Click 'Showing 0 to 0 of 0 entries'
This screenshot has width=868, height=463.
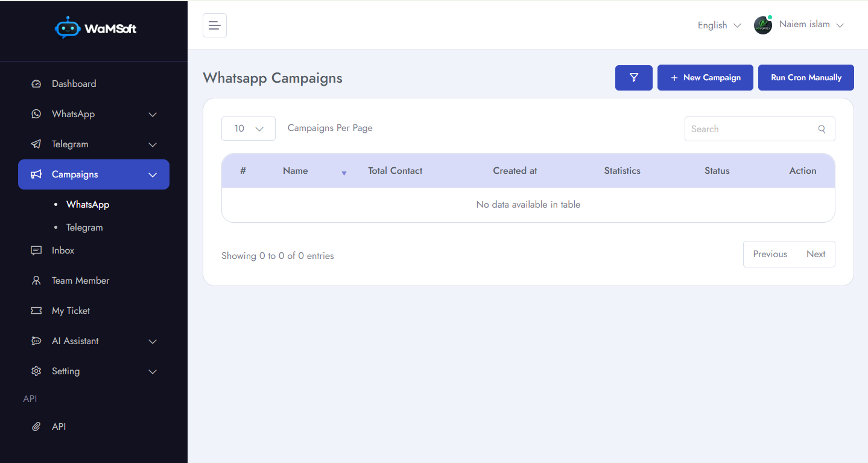tap(277, 256)
